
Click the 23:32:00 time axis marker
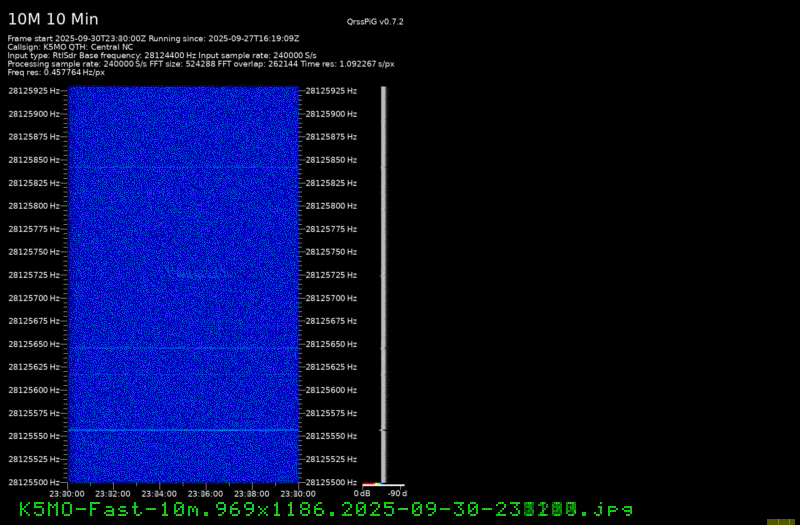pos(112,493)
